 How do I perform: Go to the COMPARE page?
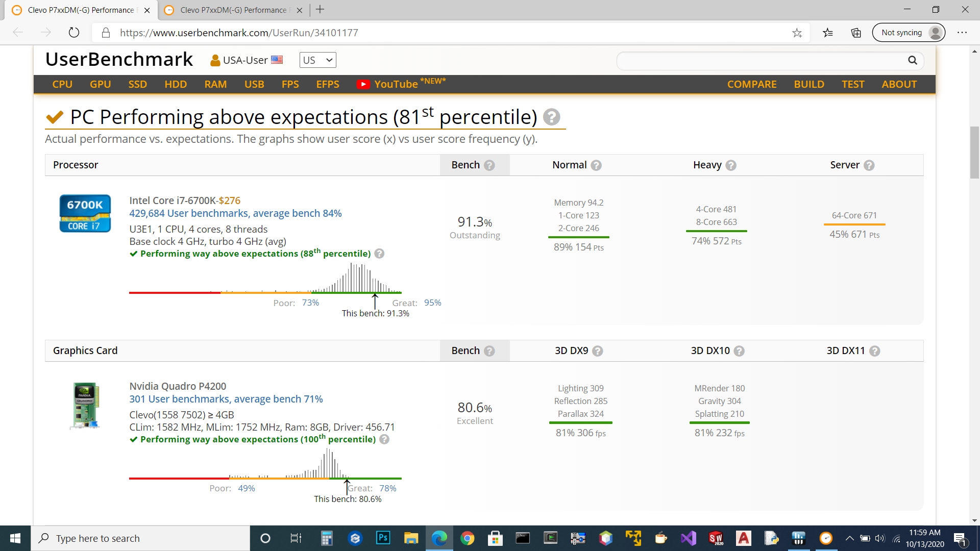[x=752, y=84]
